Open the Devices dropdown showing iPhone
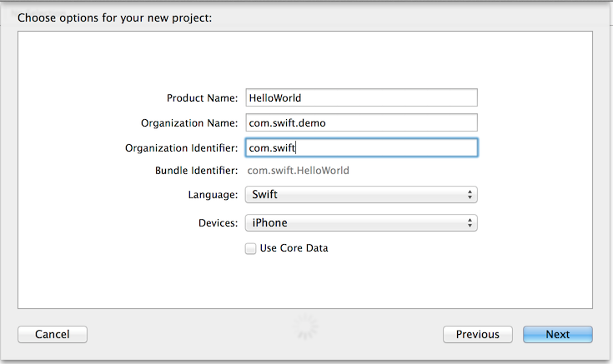 (360, 222)
